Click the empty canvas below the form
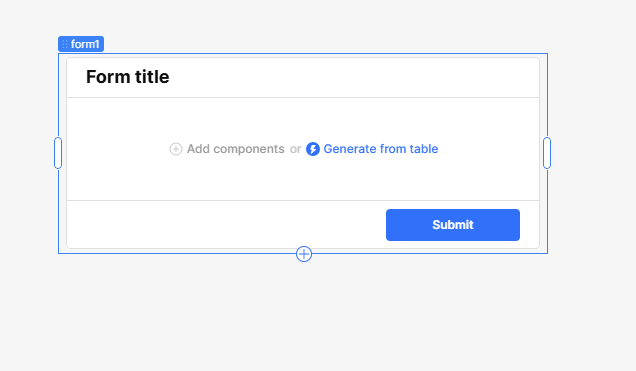The height and width of the screenshot is (371, 636). (x=303, y=316)
